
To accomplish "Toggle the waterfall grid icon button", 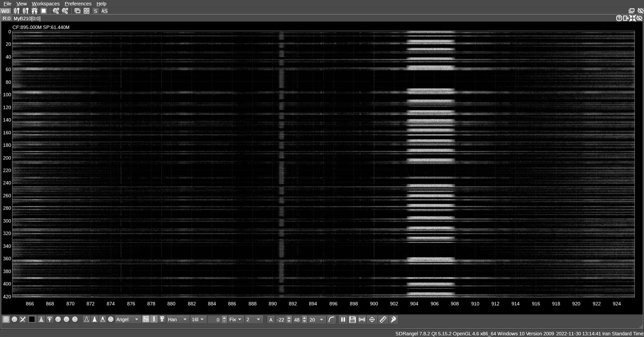I will click(x=146, y=319).
